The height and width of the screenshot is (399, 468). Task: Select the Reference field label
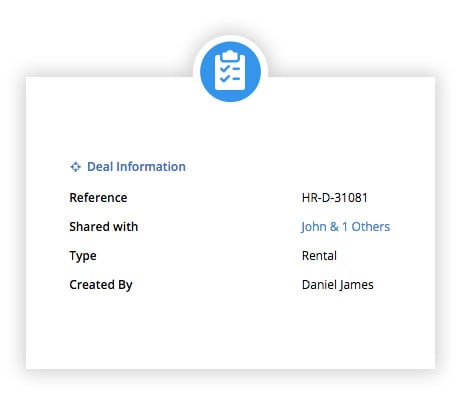point(98,198)
